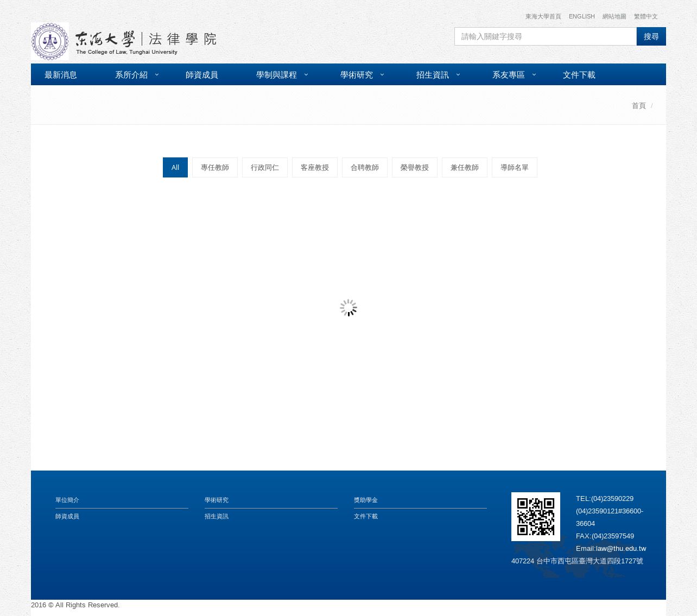
Task: Open the 師資成員 footer link
Action: tap(67, 517)
